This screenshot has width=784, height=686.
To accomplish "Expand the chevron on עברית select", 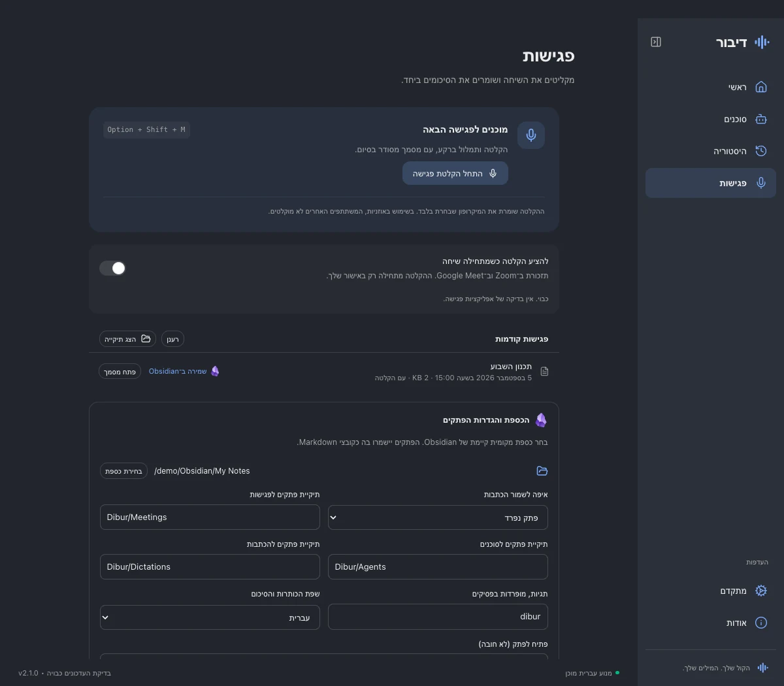I will 105,617.
